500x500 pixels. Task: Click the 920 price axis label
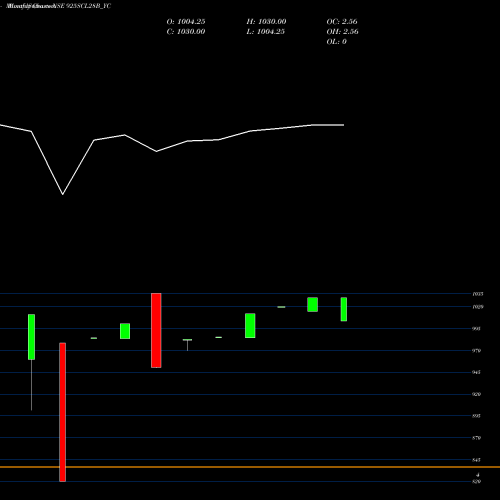click(x=476, y=394)
